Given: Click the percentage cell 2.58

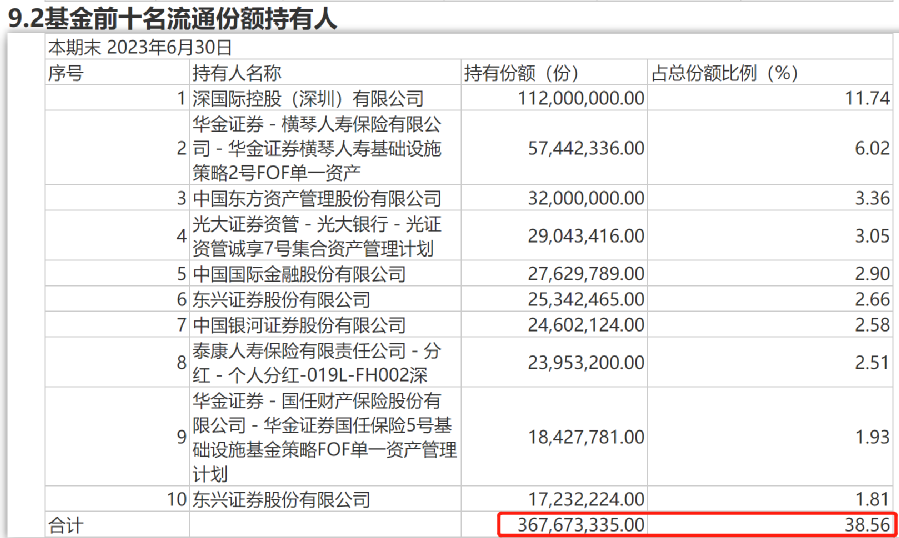Looking at the screenshot, I should click(872, 325).
